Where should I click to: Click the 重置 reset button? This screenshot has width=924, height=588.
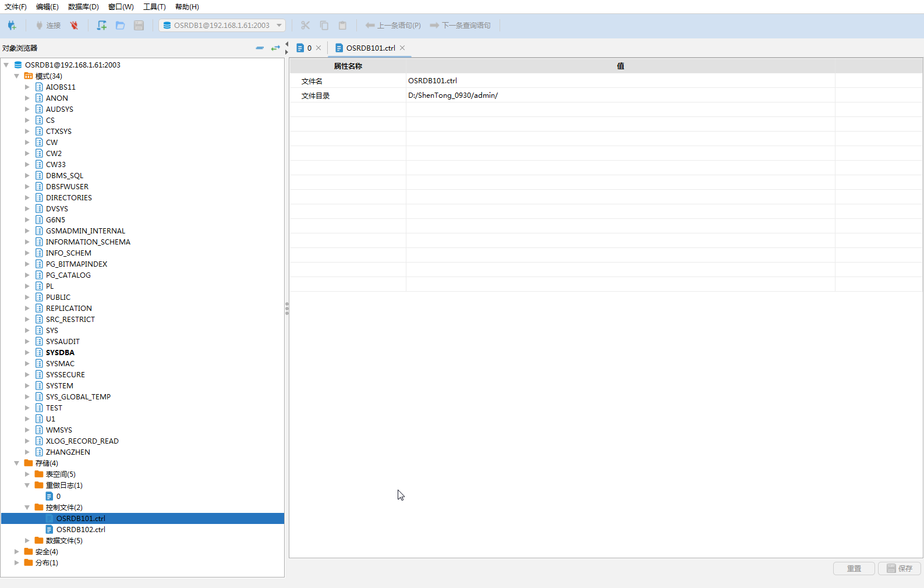coord(854,569)
